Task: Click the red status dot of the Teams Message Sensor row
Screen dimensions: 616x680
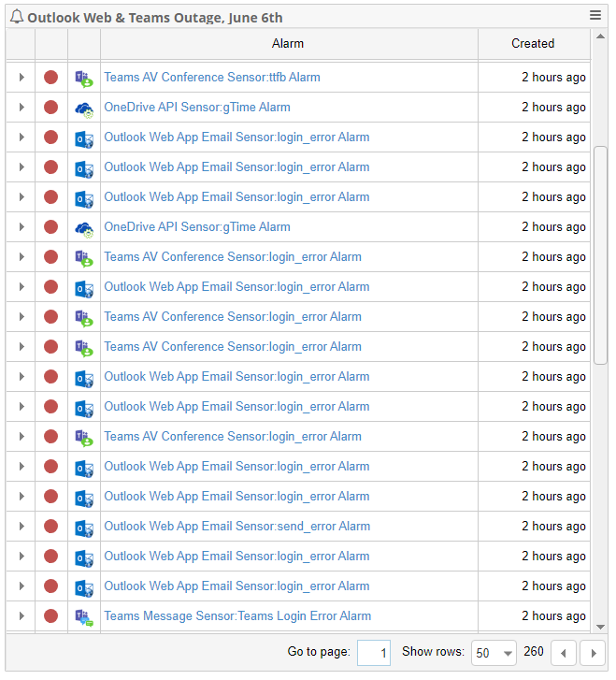Action: (x=50, y=615)
